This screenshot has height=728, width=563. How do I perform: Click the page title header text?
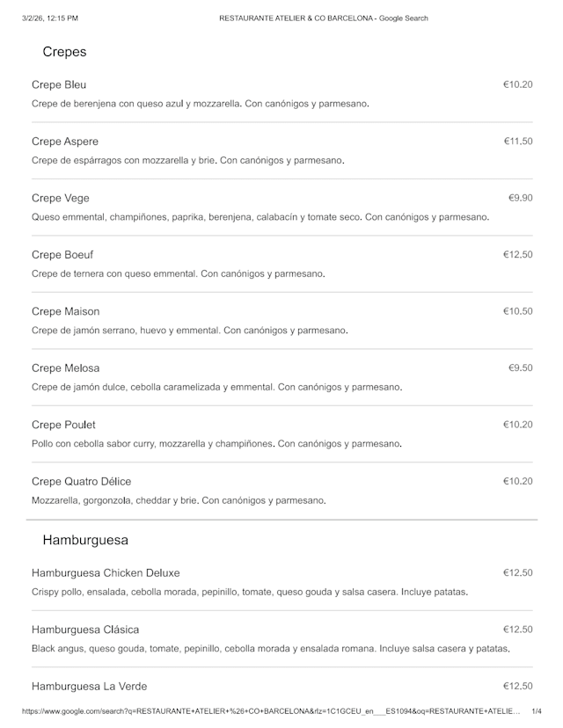[x=324, y=18]
